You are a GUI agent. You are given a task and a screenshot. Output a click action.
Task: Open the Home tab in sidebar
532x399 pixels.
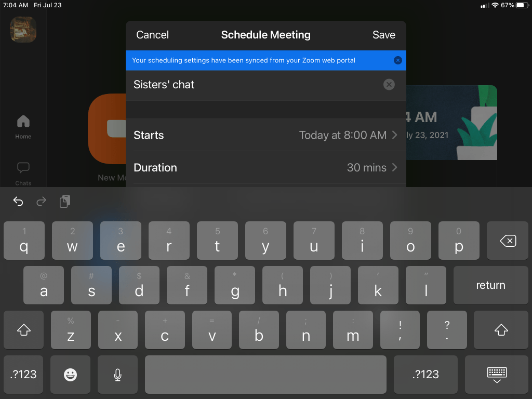point(23,127)
